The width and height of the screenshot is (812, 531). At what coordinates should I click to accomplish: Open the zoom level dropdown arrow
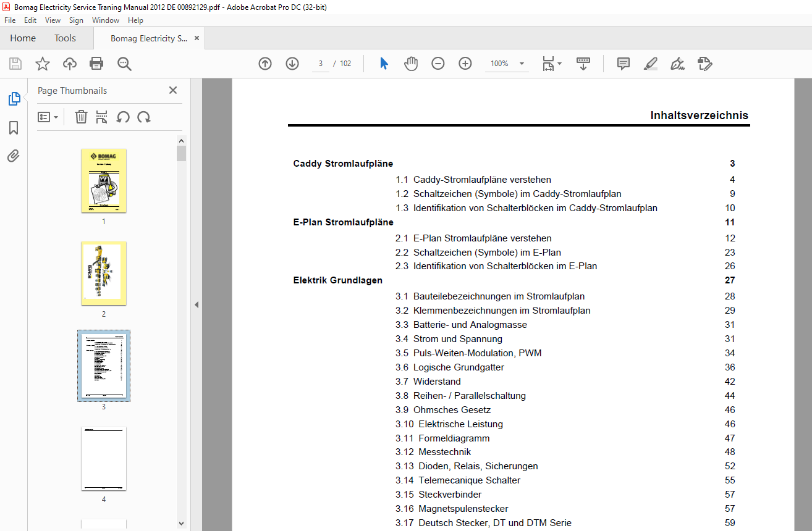point(522,64)
